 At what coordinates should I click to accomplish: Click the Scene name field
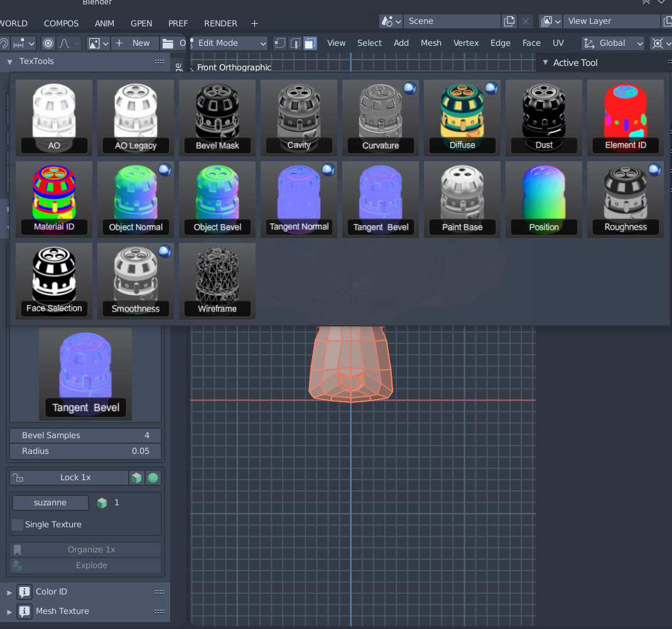[452, 21]
